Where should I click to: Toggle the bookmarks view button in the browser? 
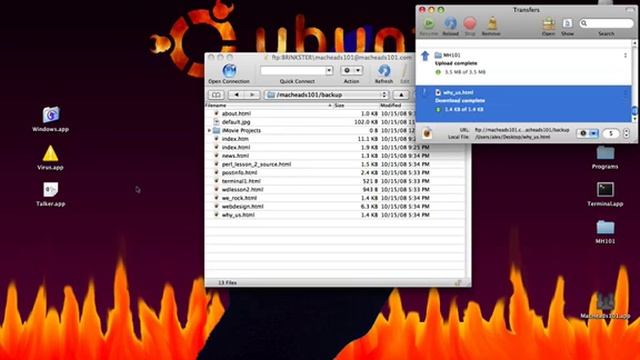point(216,95)
